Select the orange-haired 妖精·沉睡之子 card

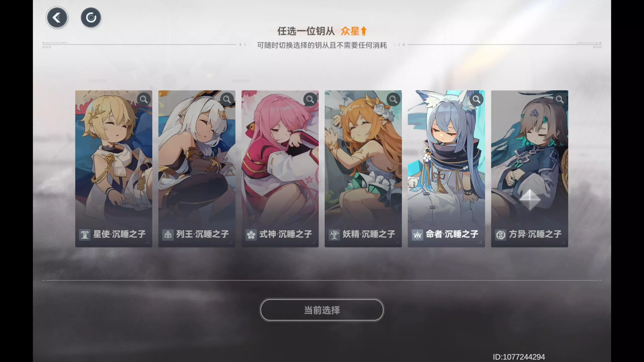[x=363, y=169]
